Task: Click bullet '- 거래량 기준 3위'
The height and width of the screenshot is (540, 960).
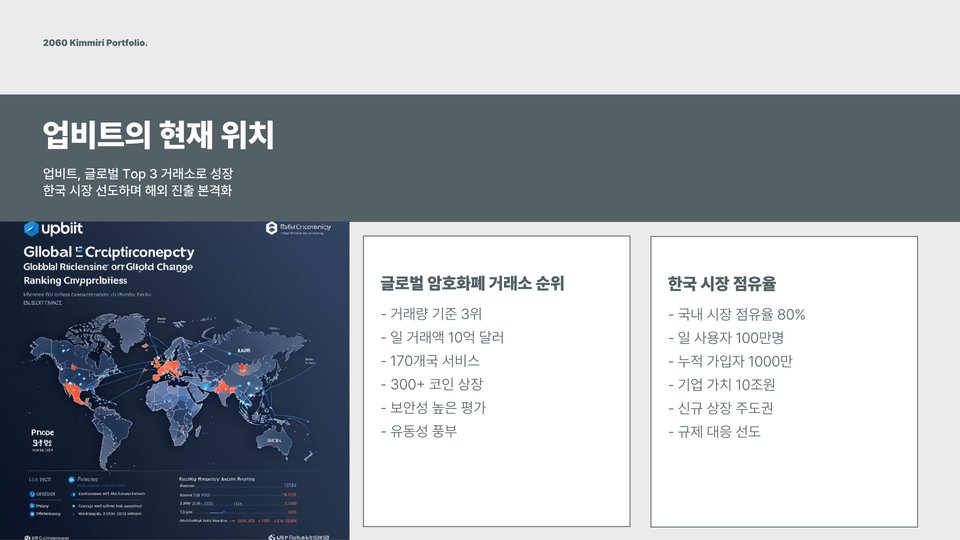Action: coord(432,314)
